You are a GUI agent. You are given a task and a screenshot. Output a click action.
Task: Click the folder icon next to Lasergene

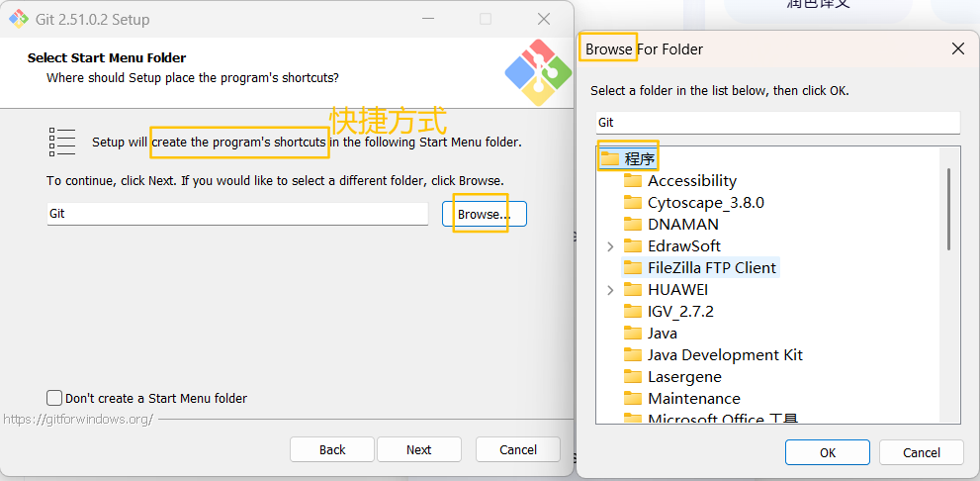[633, 376]
